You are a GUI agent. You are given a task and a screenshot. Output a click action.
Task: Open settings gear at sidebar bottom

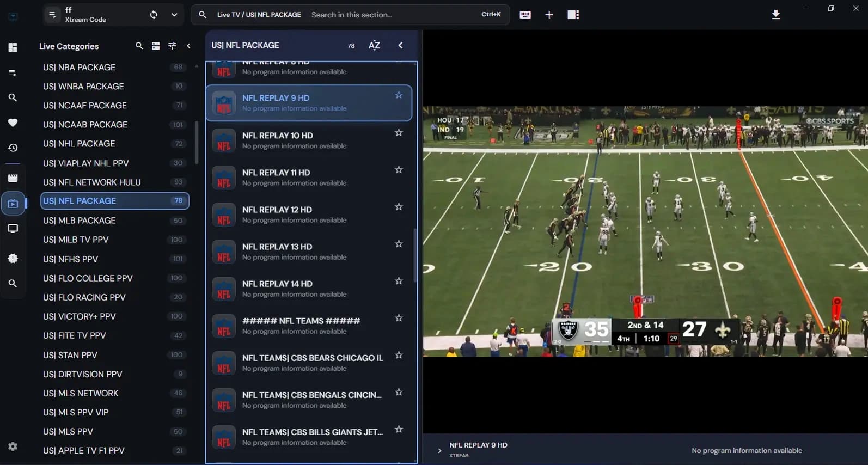pyautogui.click(x=13, y=446)
